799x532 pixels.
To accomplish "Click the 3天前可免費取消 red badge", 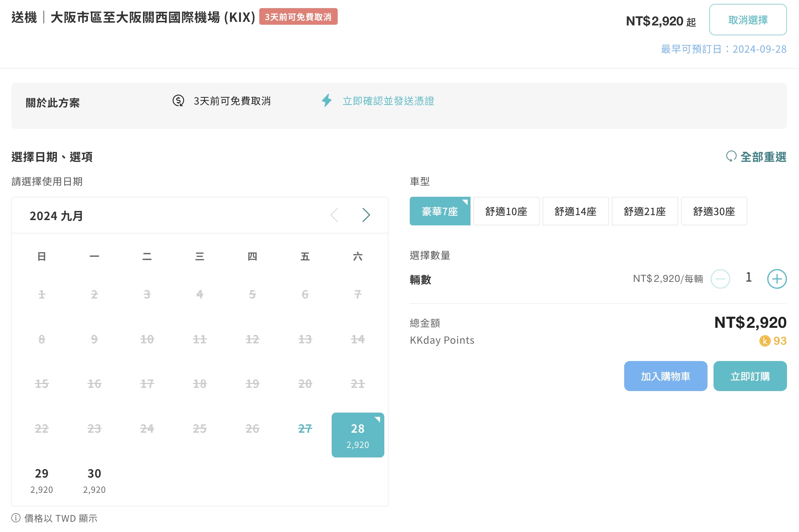I will pos(298,17).
